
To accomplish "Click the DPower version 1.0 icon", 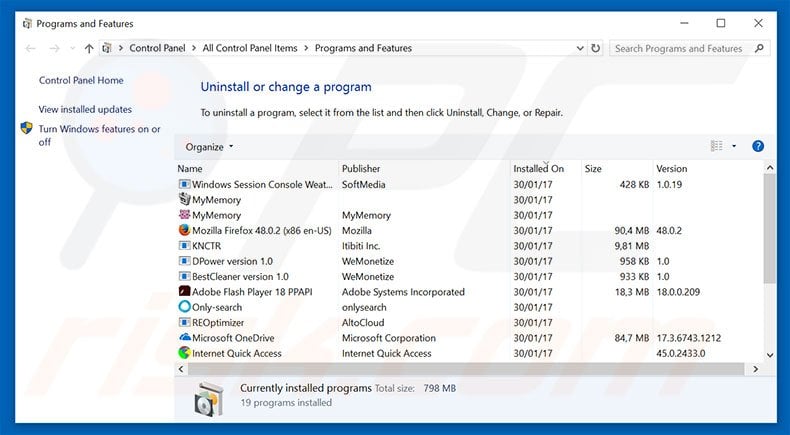I will coord(185,261).
